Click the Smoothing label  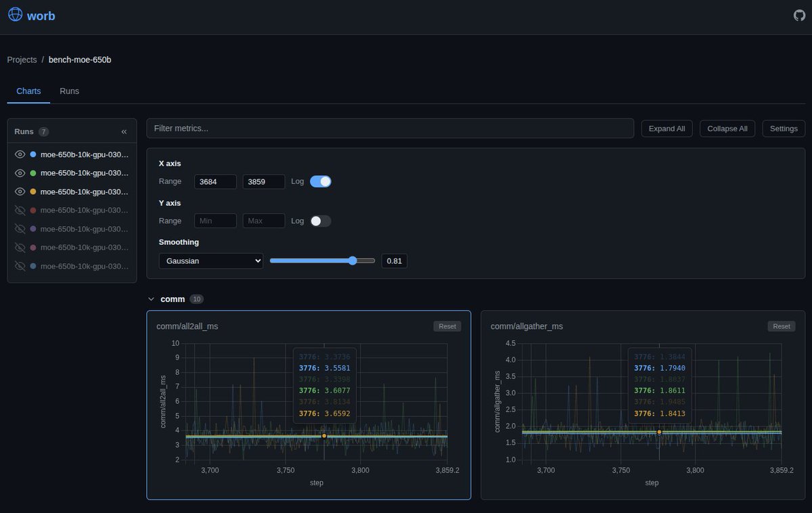pos(179,242)
